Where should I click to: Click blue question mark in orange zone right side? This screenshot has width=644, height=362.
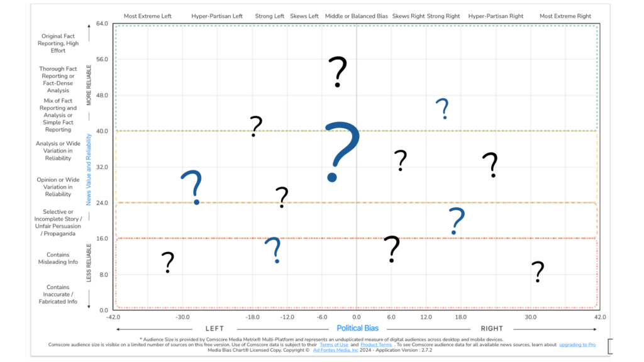pyautogui.click(x=457, y=221)
